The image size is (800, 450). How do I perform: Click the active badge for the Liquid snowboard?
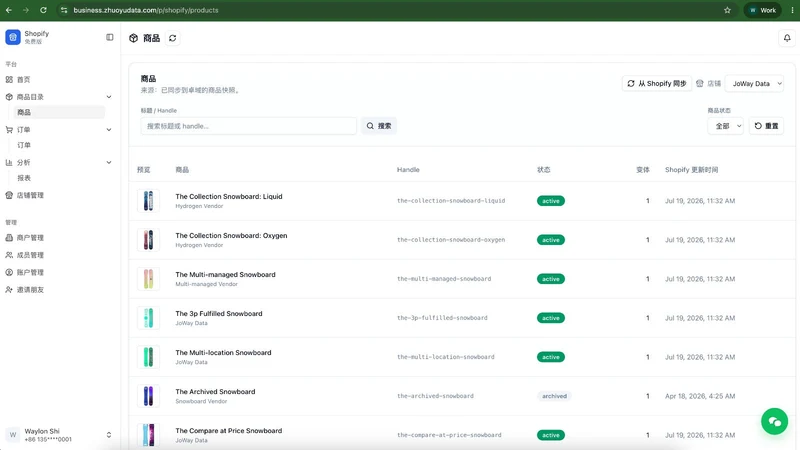(x=551, y=201)
